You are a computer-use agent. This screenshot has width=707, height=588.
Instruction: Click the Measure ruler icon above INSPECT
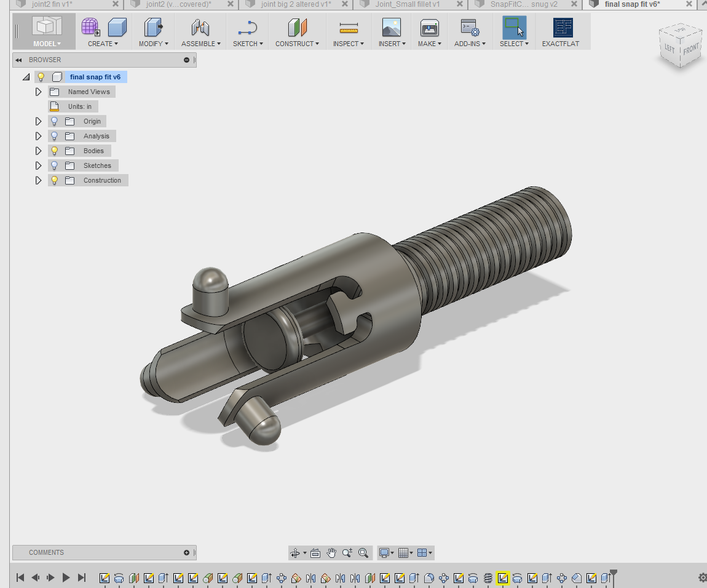coord(349,28)
